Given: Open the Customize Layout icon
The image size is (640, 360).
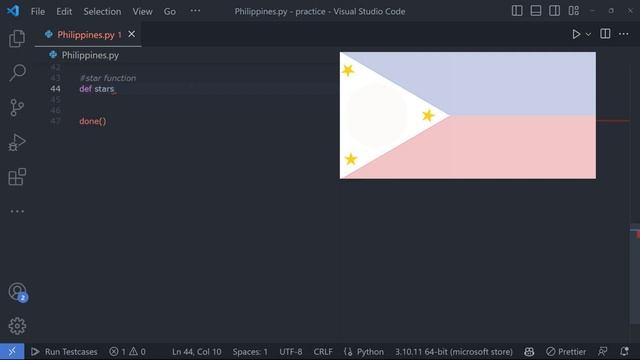Looking at the screenshot, I should coord(573,11).
